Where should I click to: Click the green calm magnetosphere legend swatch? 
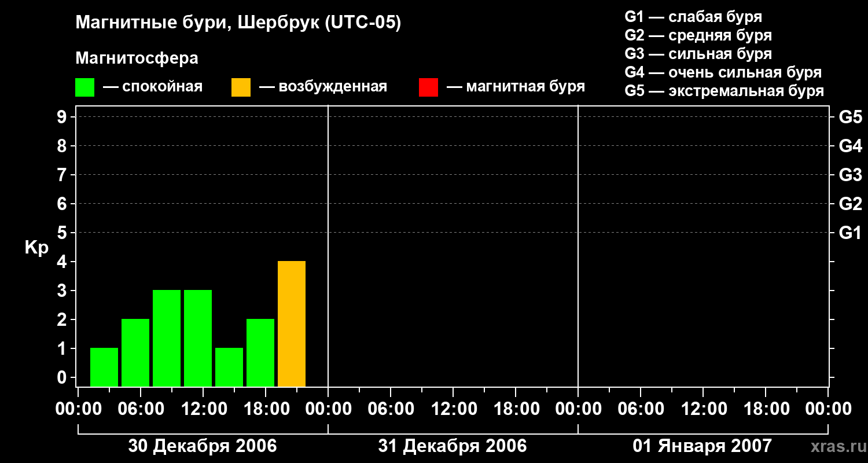(84, 87)
